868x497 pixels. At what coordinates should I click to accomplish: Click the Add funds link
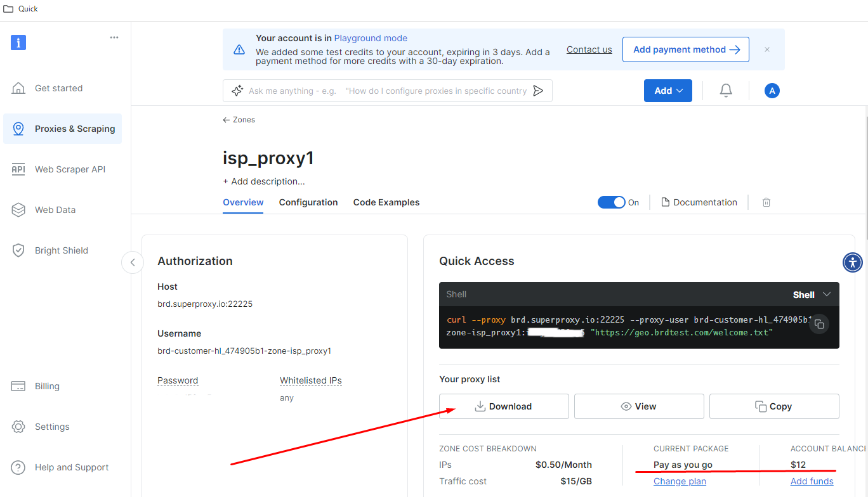pyautogui.click(x=812, y=481)
